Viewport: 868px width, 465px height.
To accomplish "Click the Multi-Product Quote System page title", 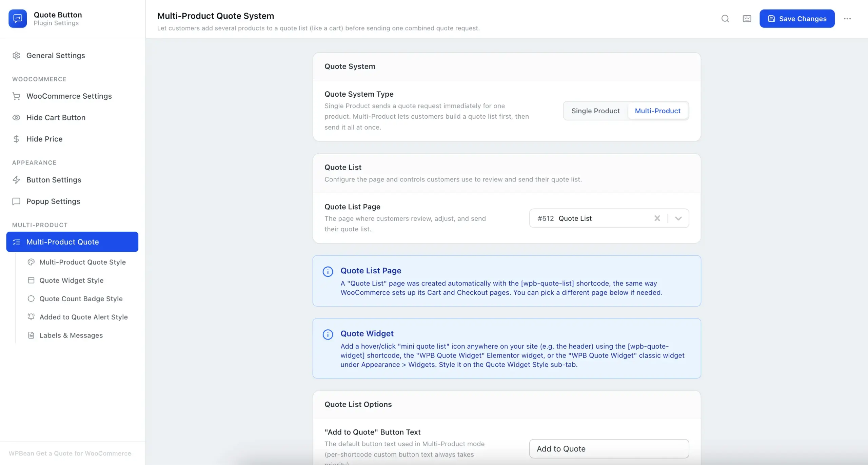I will tap(216, 16).
